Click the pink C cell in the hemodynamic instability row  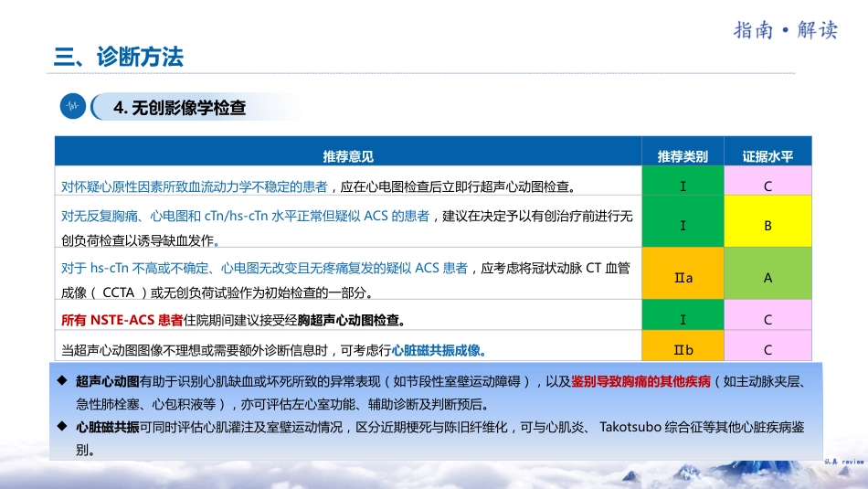pyautogui.click(x=767, y=181)
